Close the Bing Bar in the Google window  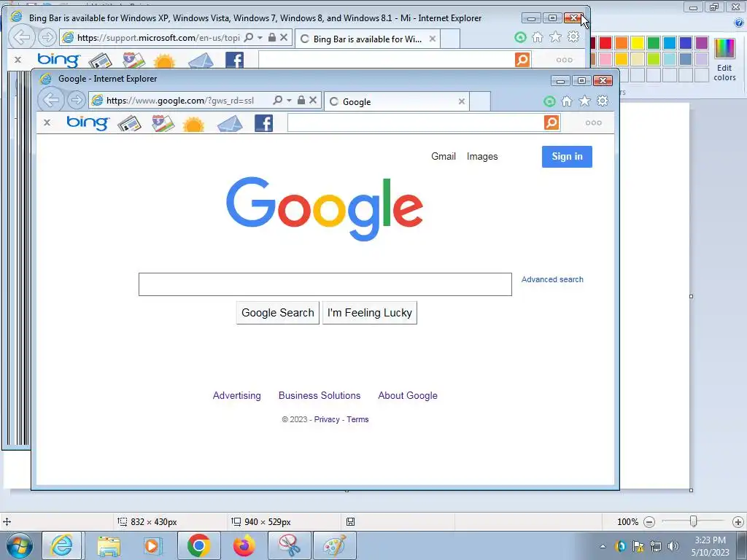point(47,122)
